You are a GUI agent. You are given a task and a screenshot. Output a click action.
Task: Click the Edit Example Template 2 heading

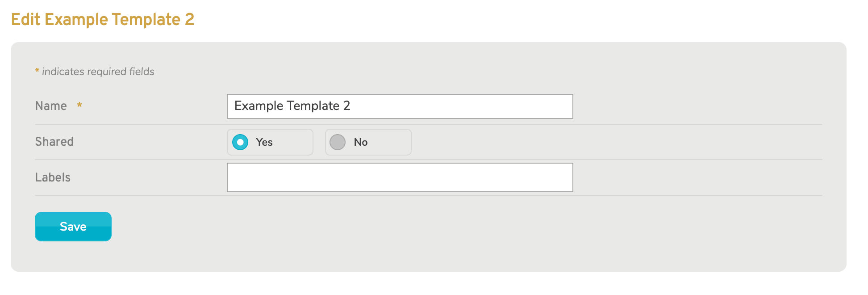(x=104, y=19)
